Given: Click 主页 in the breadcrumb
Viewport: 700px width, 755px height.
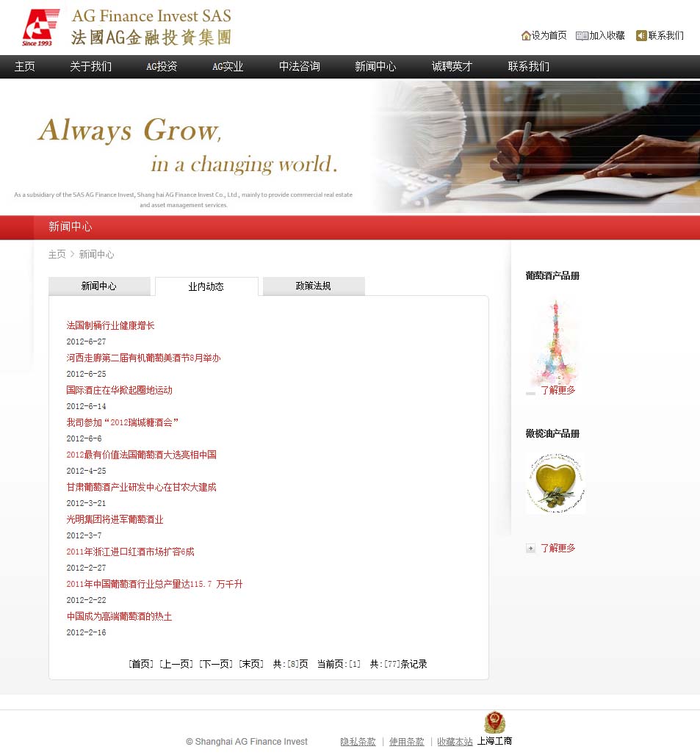Looking at the screenshot, I should [57, 254].
